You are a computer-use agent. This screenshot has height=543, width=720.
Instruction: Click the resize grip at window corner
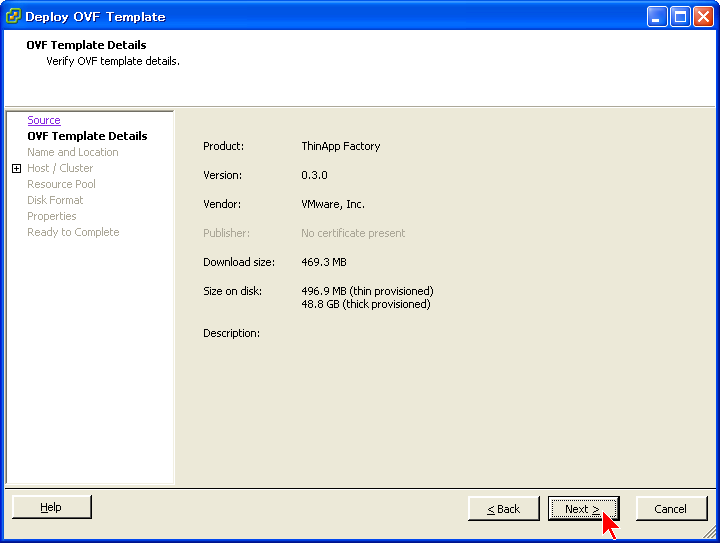pos(710,532)
